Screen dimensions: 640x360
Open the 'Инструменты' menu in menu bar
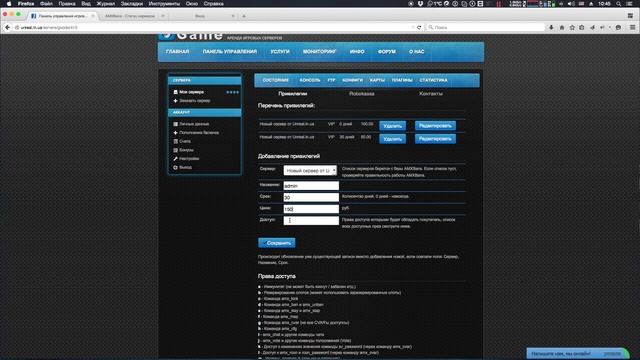coord(164,4)
